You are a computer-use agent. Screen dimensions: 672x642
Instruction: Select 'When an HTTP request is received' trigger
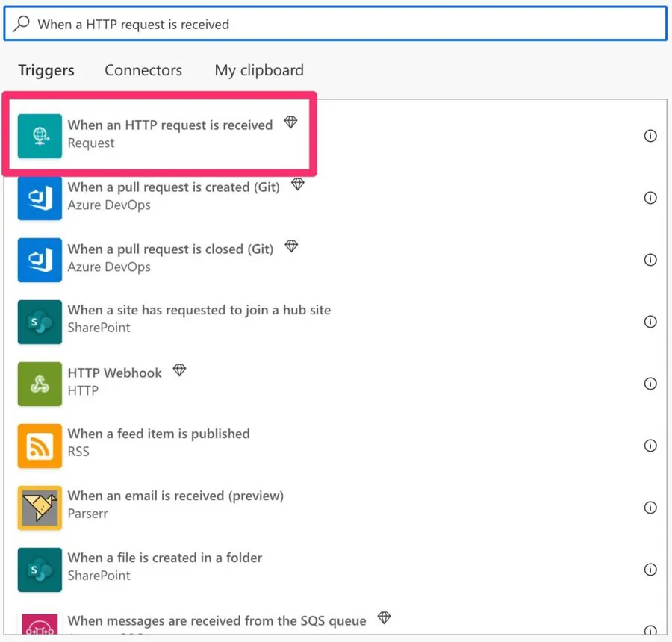(x=170, y=125)
